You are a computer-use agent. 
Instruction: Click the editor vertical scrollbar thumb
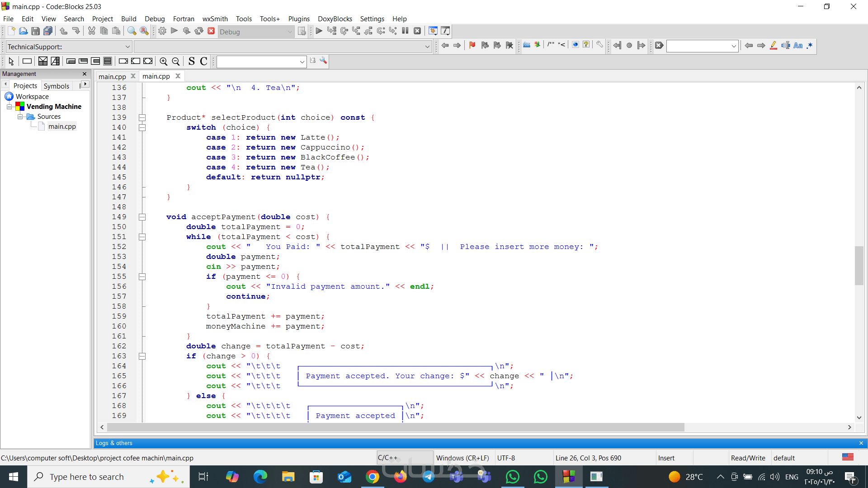pos(859,266)
